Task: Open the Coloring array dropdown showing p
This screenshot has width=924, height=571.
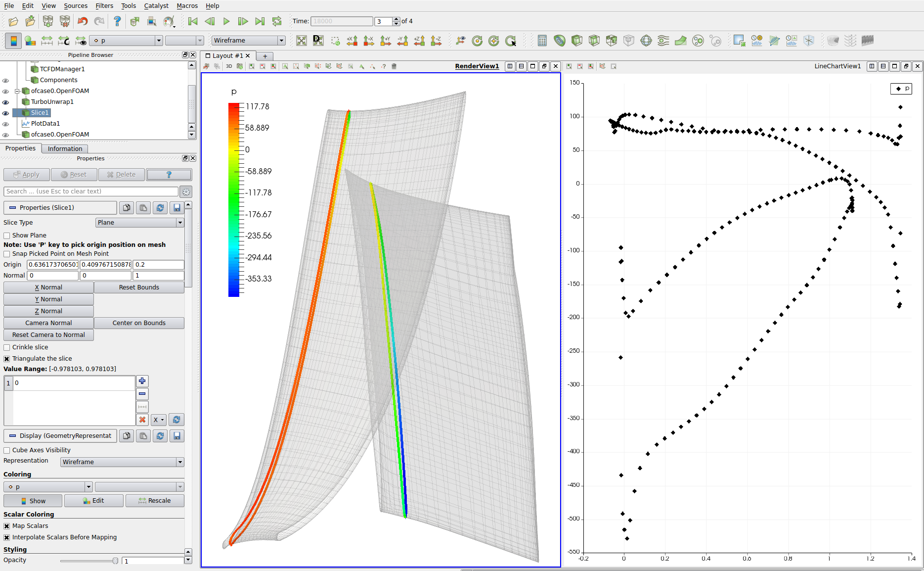Action: pyautogui.click(x=48, y=487)
